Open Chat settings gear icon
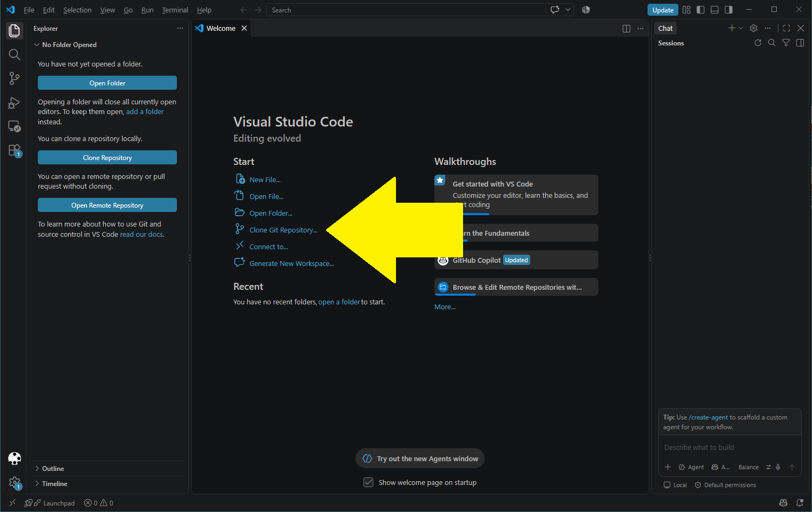This screenshot has height=512, width=812. click(x=754, y=28)
